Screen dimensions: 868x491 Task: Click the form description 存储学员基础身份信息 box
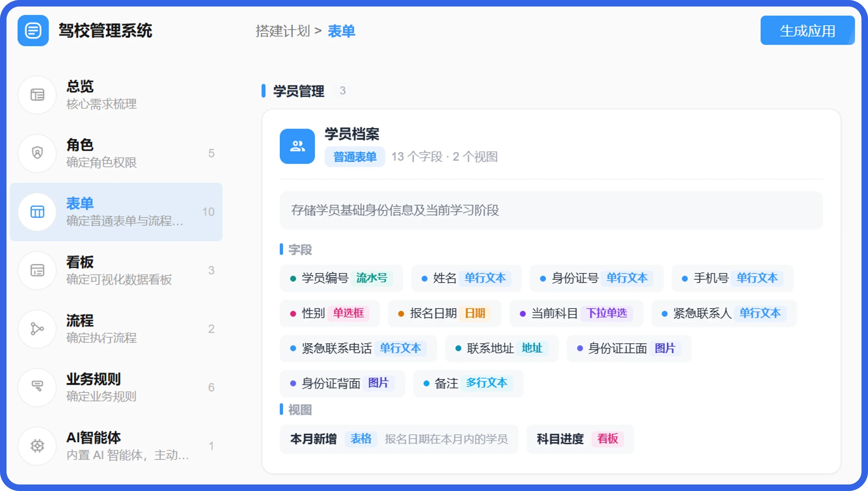(x=551, y=210)
